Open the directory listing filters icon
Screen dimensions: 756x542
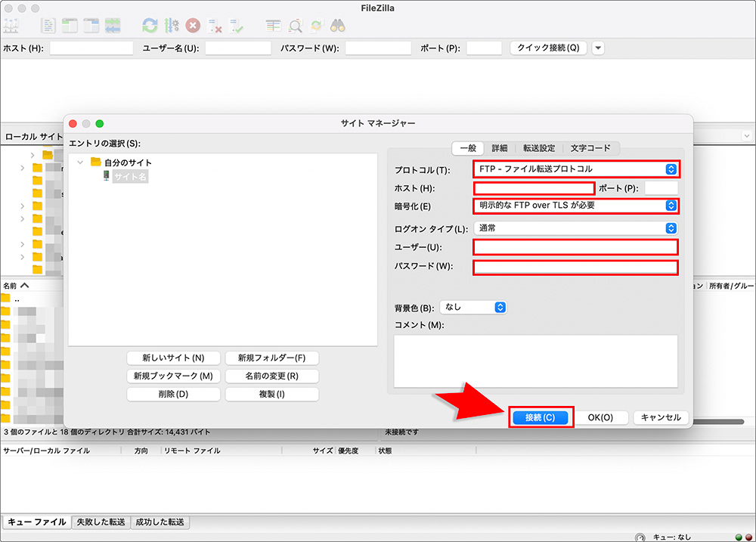click(274, 26)
